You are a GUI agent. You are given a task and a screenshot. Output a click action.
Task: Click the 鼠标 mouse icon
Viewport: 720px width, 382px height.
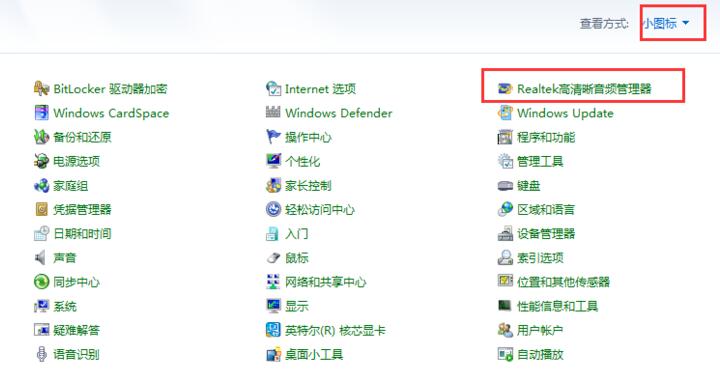(273, 258)
